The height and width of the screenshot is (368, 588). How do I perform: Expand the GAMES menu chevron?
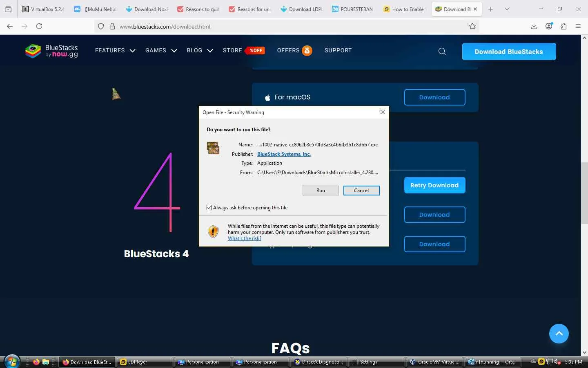point(174,51)
